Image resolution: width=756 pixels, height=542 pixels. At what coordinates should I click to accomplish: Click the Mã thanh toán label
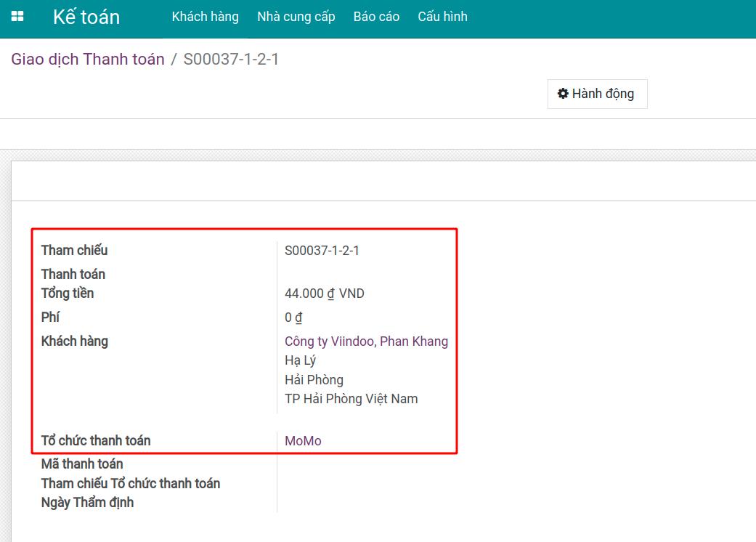pyautogui.click(x=82, y=464)
